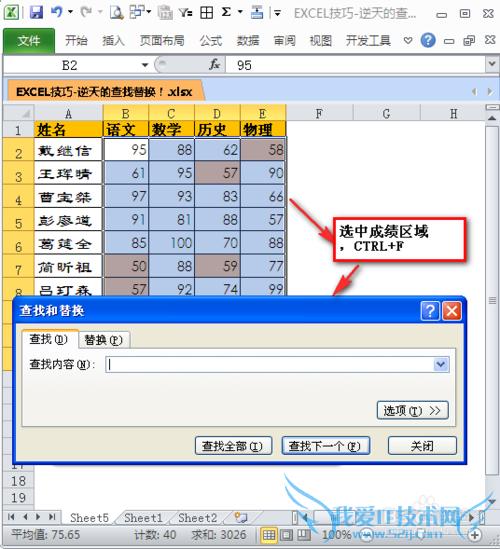Click column header F
The width and height of the screenshot is (500, 549).
[319, 113]
